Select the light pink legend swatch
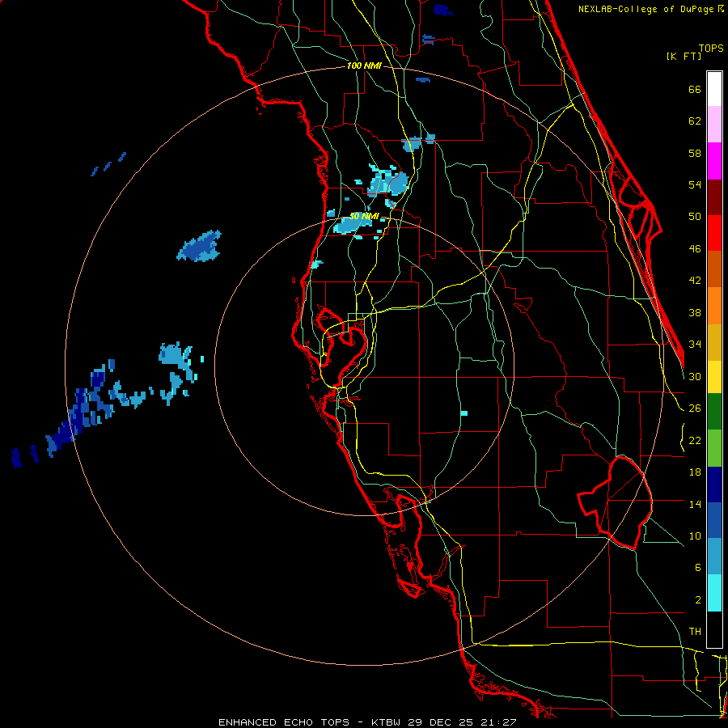The height and width of the screenshot is (728, 728). (714, 125)
